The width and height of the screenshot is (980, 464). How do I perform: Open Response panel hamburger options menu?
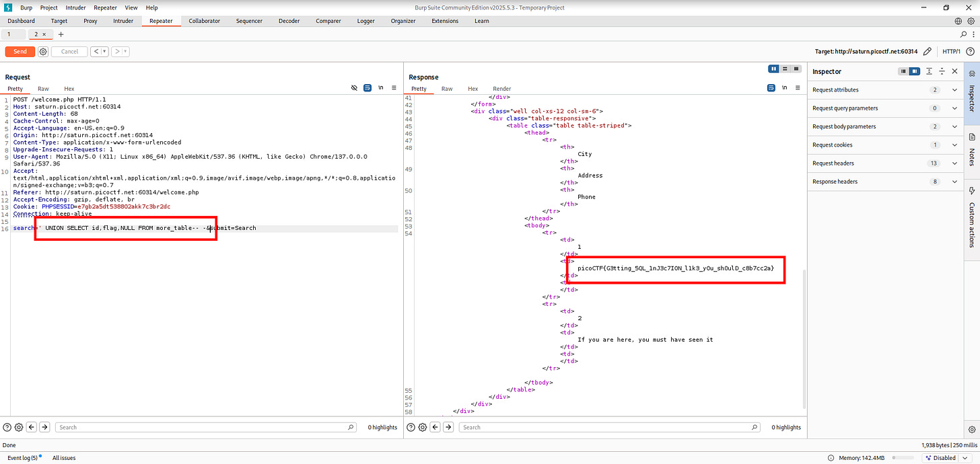tap(798, 88)
